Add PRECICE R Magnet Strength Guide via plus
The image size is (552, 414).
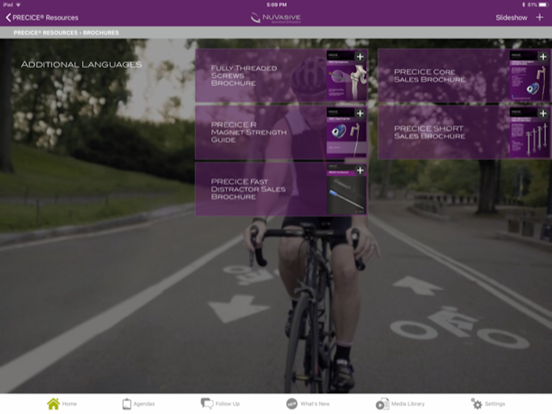tap(360, 113)
